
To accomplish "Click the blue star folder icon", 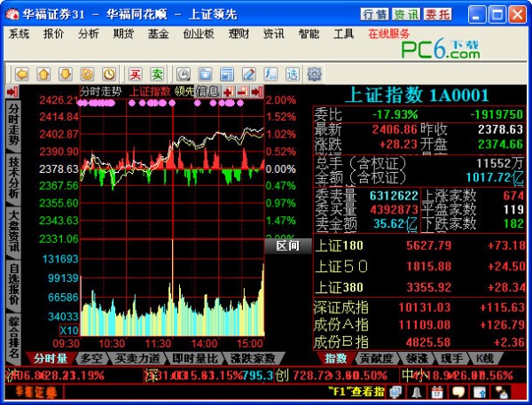I will pos(206,74).
